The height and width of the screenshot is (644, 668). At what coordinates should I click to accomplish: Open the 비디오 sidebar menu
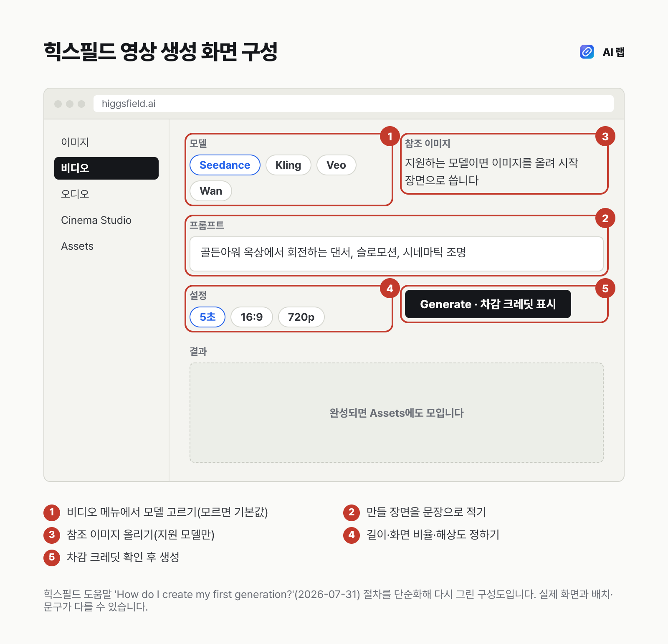pos(106,168)
